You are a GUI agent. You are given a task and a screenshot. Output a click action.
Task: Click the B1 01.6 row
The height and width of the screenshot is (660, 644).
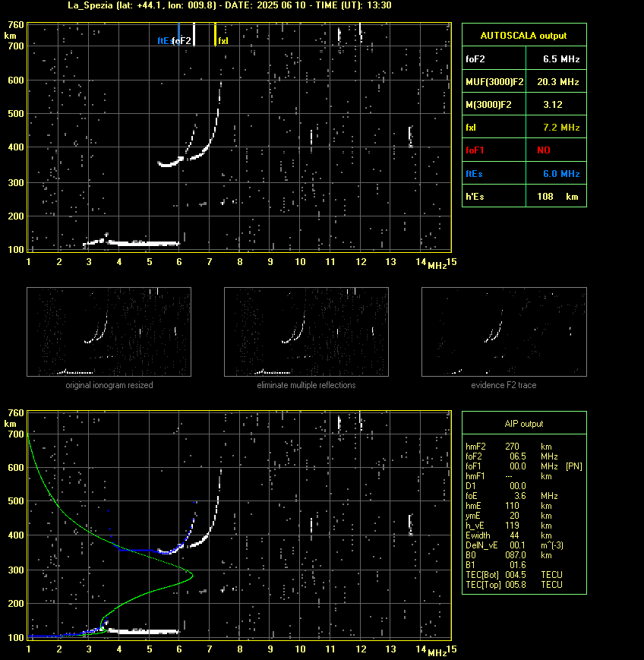click(496, 565)
